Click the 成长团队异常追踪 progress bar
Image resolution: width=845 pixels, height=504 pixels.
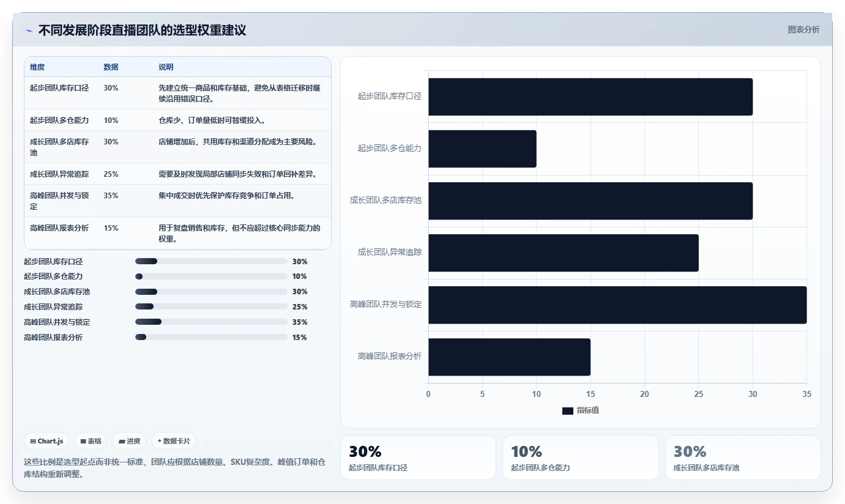[x=211, y=307]
